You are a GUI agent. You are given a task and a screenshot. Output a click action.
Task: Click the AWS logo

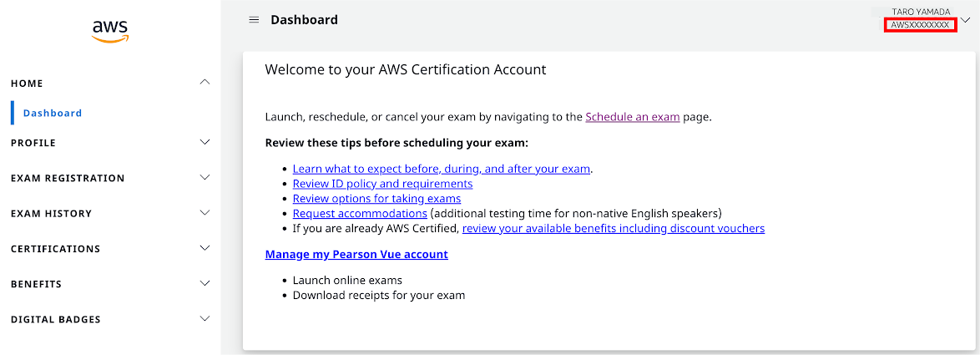point(110,31)
